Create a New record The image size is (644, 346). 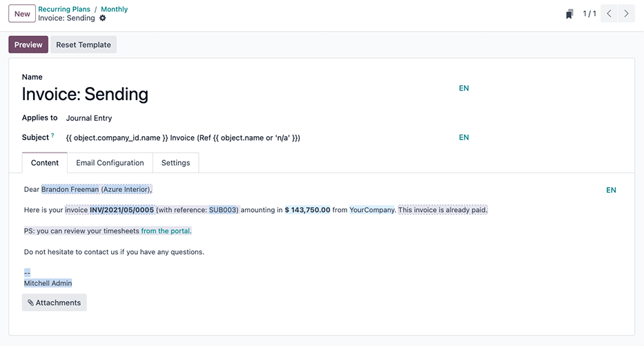22,14
